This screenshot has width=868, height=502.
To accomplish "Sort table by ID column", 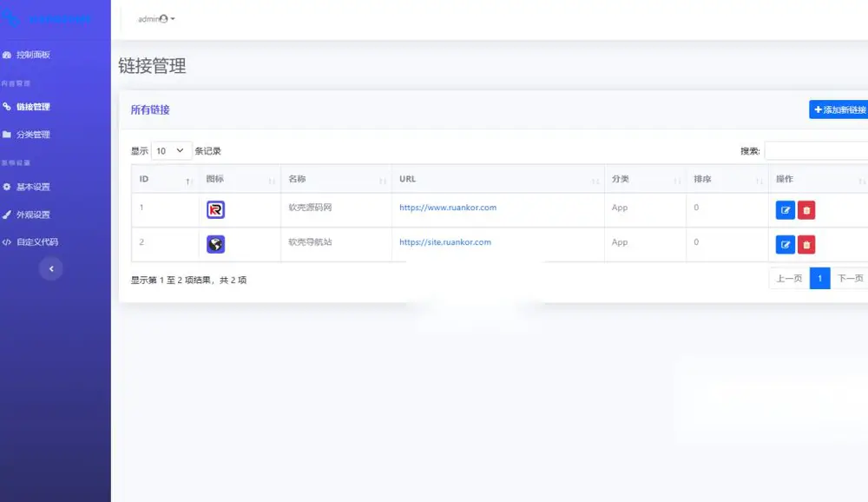I will click(165, 179).
